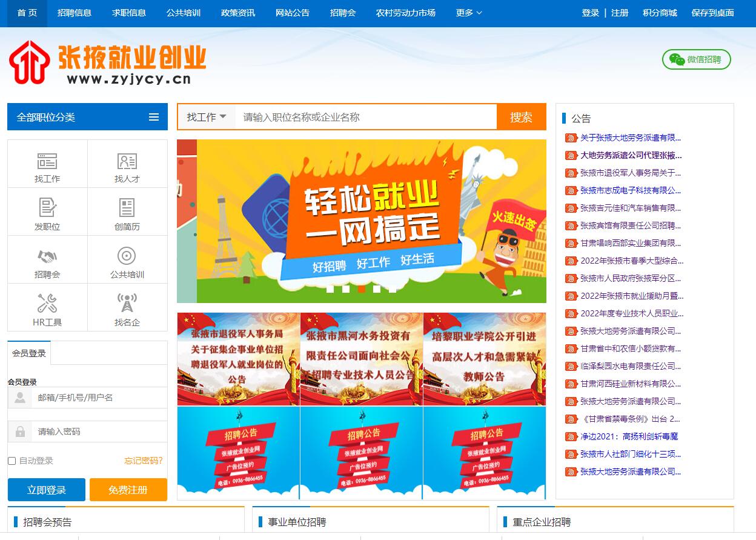Click the lock icon in the password field

coord(20,432)
